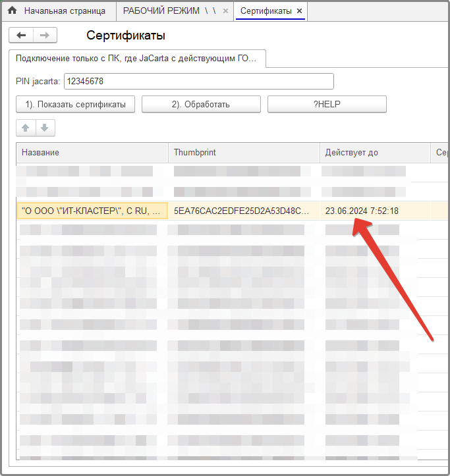Viewport: 450px width, 476px height.
Task: Click 2). Обработать button
Action: pos(201,105)
